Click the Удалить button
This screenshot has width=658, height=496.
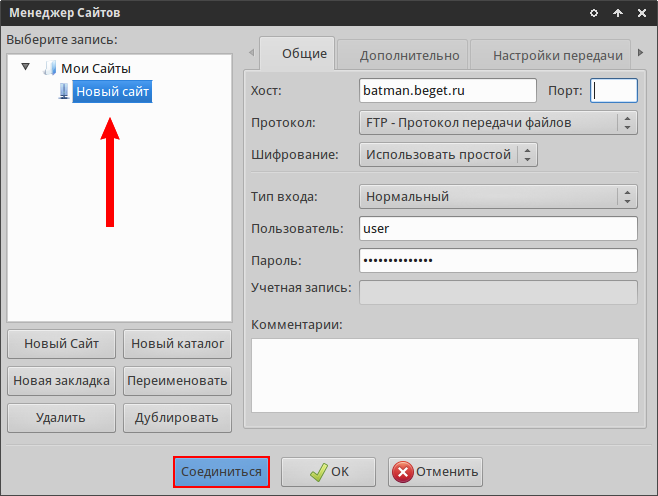coord(61,418)
